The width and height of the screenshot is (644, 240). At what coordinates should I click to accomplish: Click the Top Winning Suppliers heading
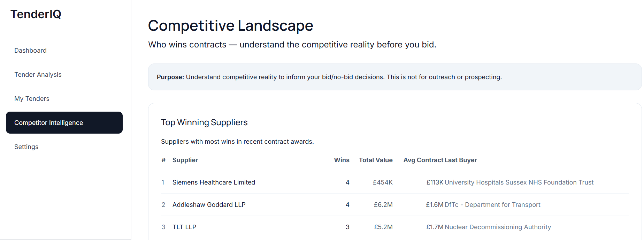(x=204, y=122)
